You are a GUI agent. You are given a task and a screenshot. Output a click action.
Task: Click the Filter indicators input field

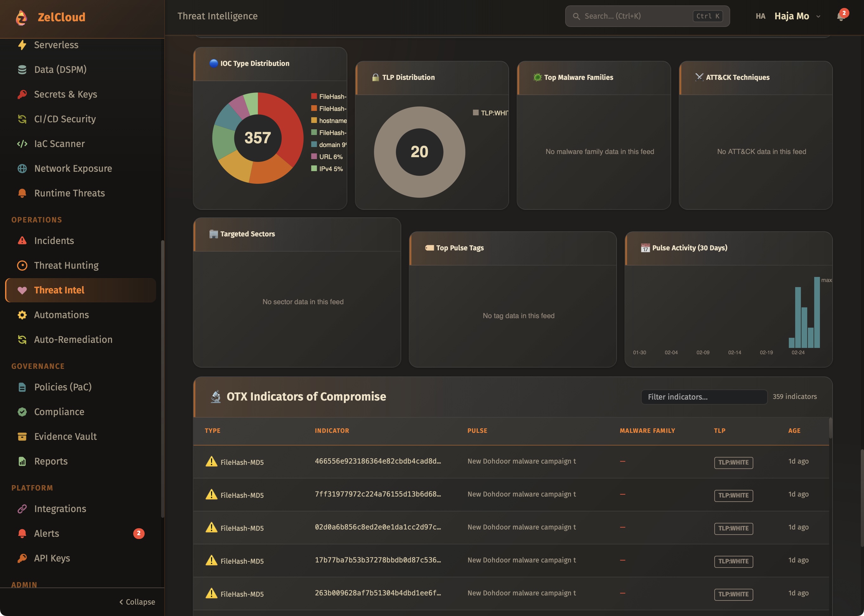[704, 397]
